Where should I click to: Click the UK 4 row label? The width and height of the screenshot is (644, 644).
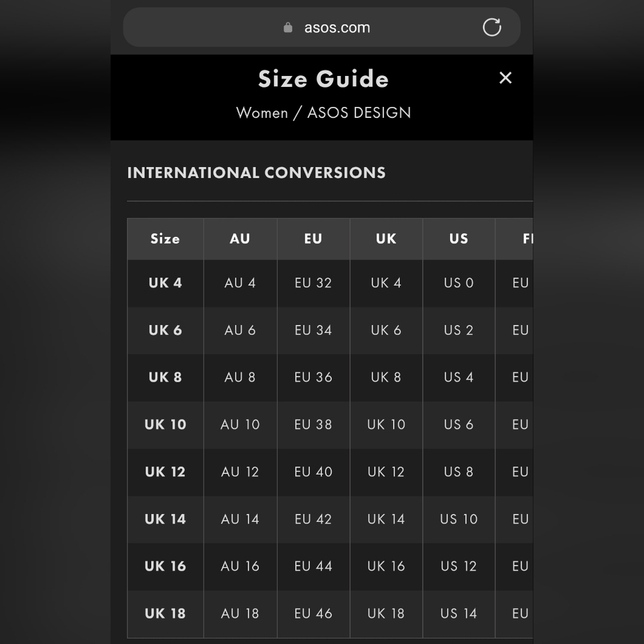click(x=166, y=283)
